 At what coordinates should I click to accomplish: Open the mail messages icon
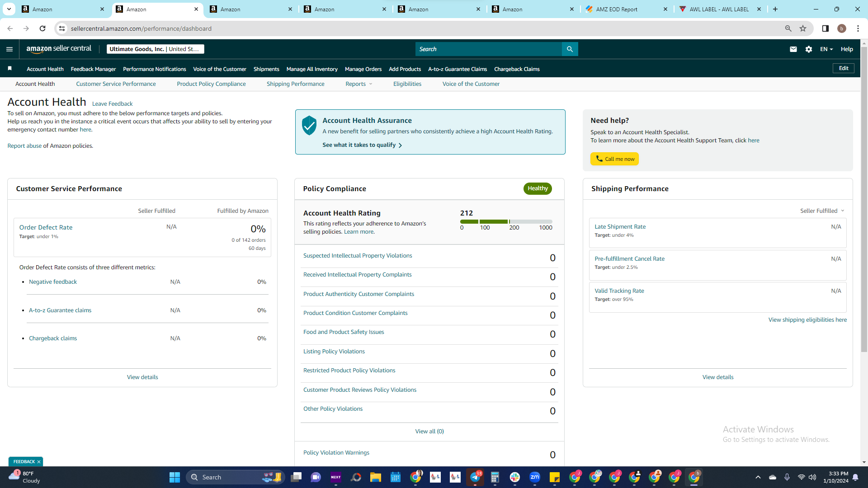[x=793, y=49]
